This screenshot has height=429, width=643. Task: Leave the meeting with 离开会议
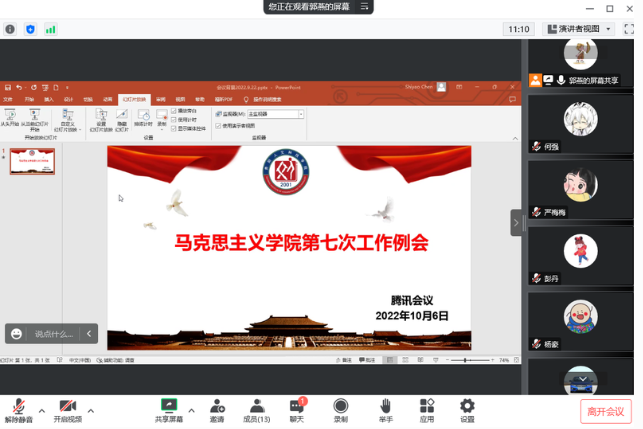tap(606, 411)
